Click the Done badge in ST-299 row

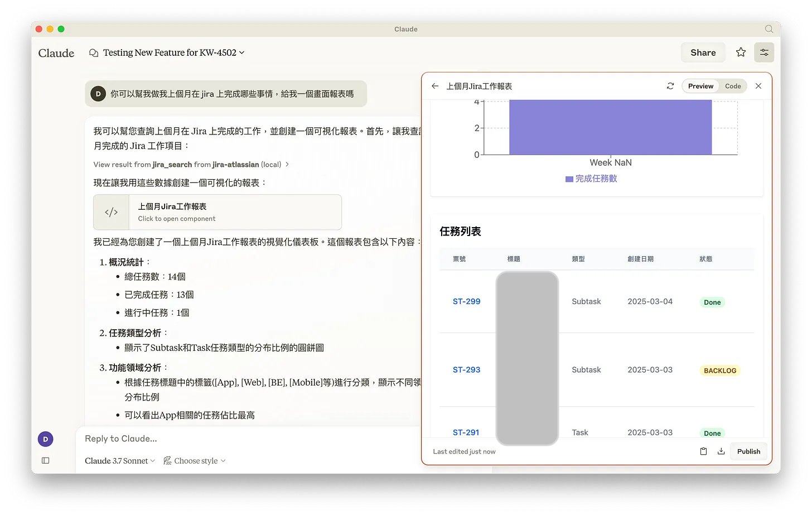[712, 302]
